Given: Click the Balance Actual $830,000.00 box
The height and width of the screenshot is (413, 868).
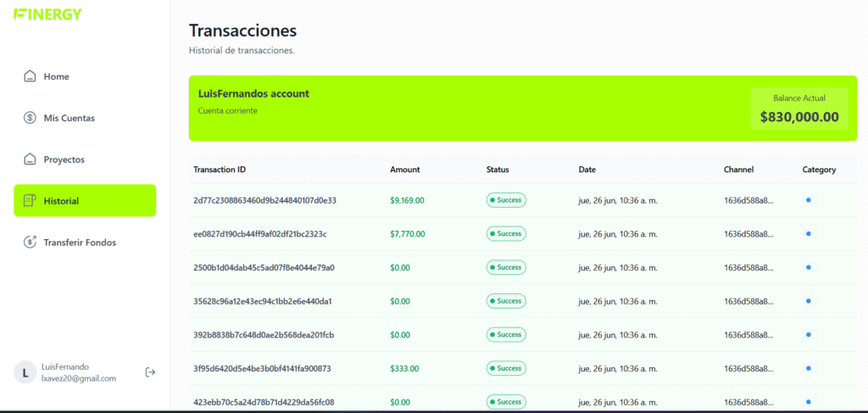Looking at the screenshot, I should (798, 109).
